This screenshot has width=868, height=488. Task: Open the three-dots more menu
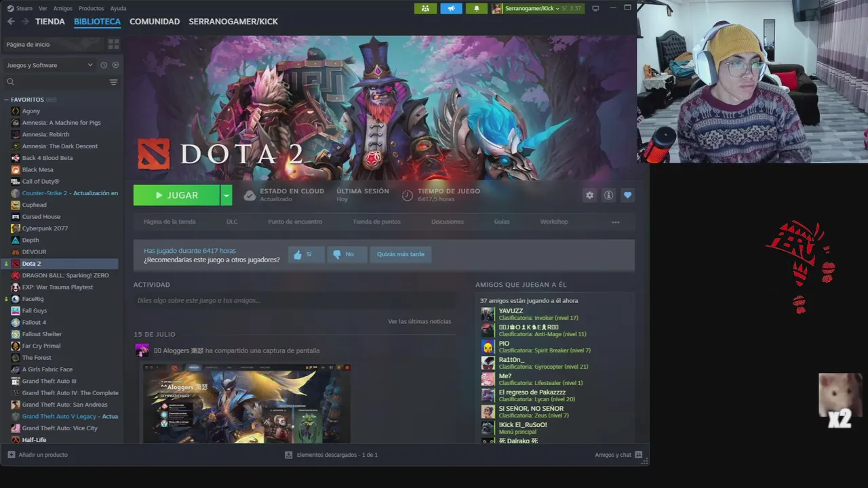(616, 222)
